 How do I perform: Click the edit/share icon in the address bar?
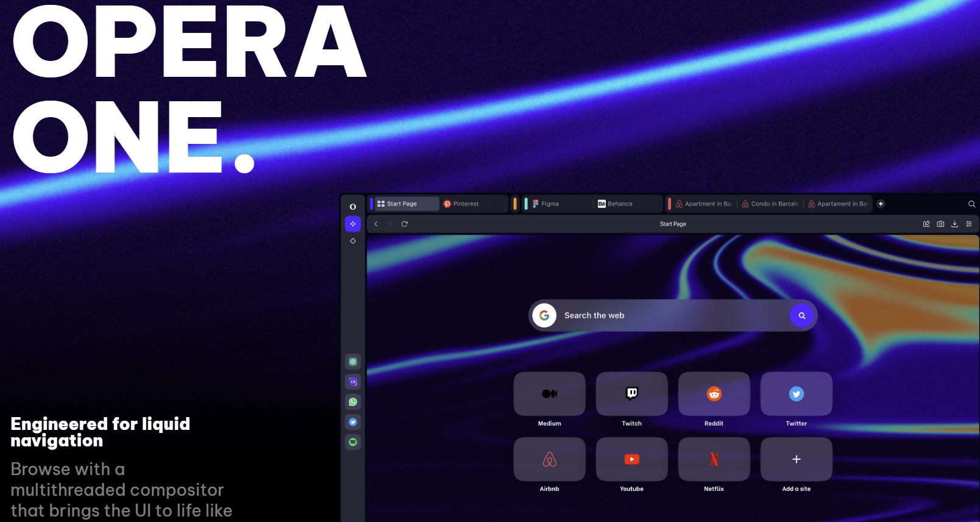pos(926,224)
